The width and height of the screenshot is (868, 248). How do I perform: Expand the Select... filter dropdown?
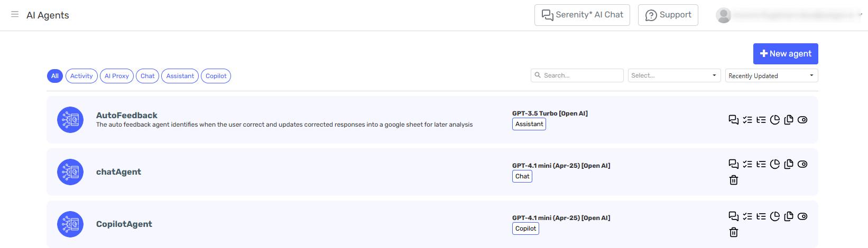click(674, 75)
